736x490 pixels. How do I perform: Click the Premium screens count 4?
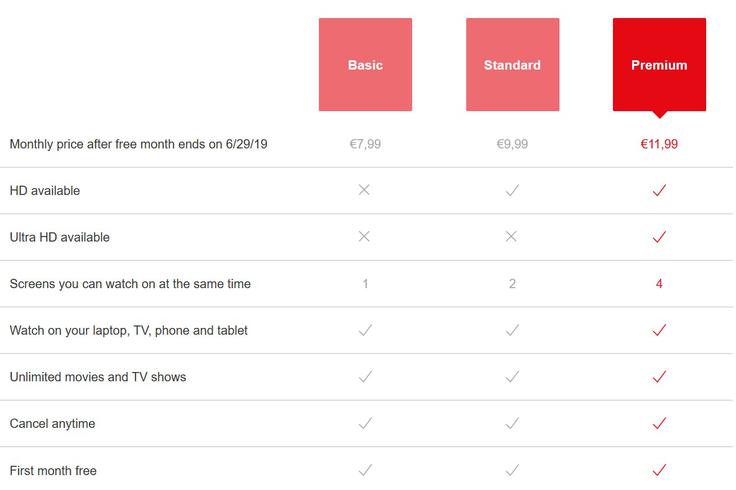pyautogui.click(x=659, y=283)
